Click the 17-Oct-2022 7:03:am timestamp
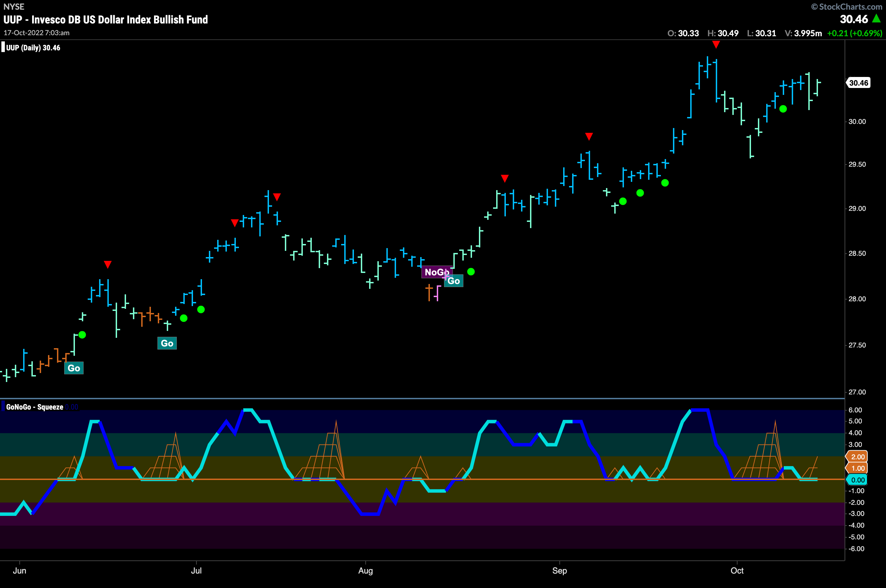 click(x=37, y=33)
